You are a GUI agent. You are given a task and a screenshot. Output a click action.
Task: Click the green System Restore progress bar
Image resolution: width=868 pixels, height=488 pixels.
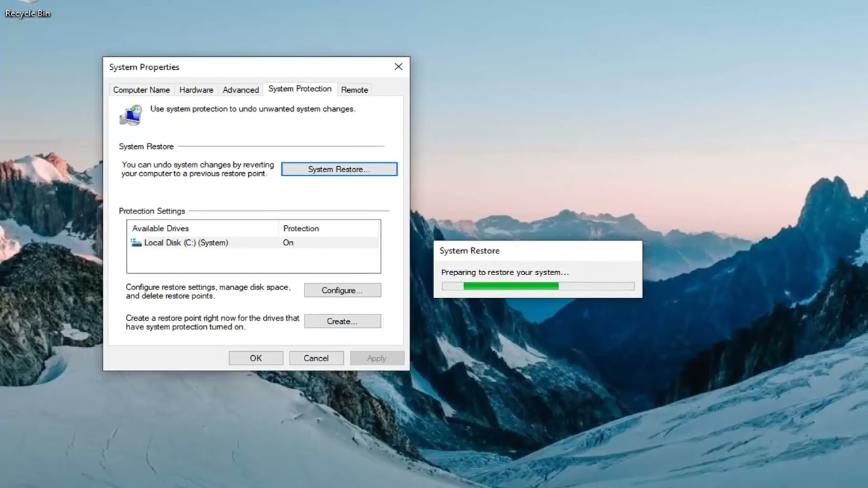coord(538,286)
